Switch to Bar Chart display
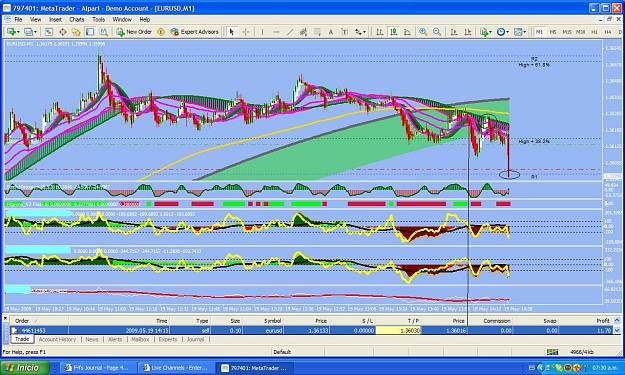This screenshot has height=375, width=625. (379, 32)
